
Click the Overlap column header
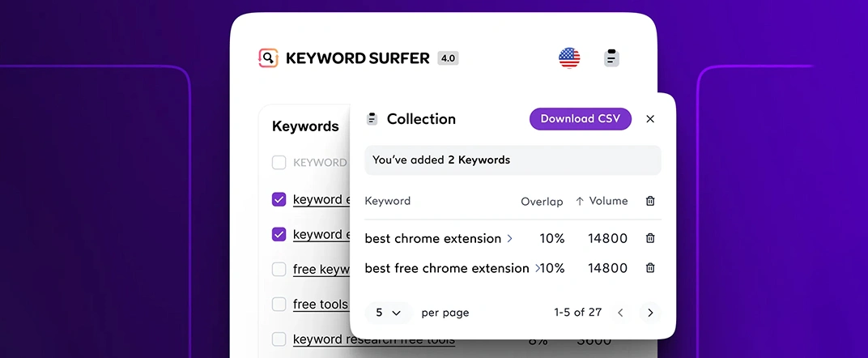[542, 202]
